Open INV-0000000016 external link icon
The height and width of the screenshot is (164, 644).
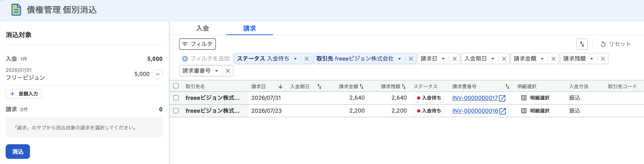502,111
